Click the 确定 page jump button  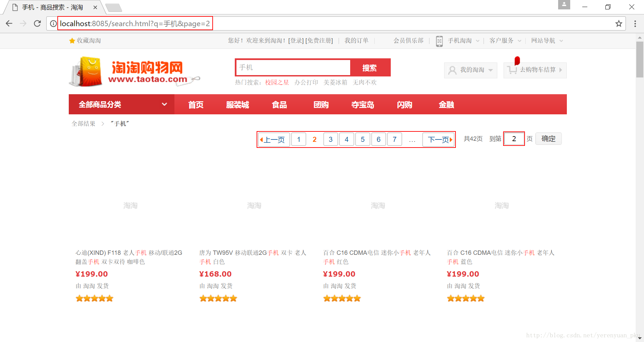[548, 139]
